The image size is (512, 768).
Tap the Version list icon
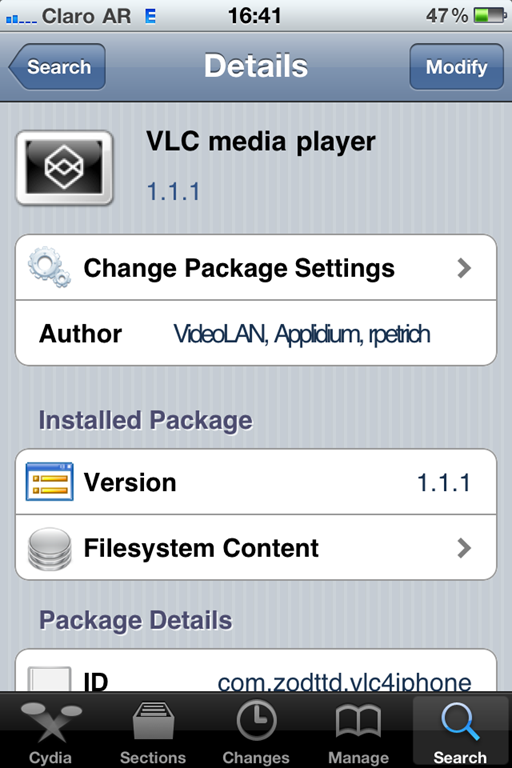(49, 481)
